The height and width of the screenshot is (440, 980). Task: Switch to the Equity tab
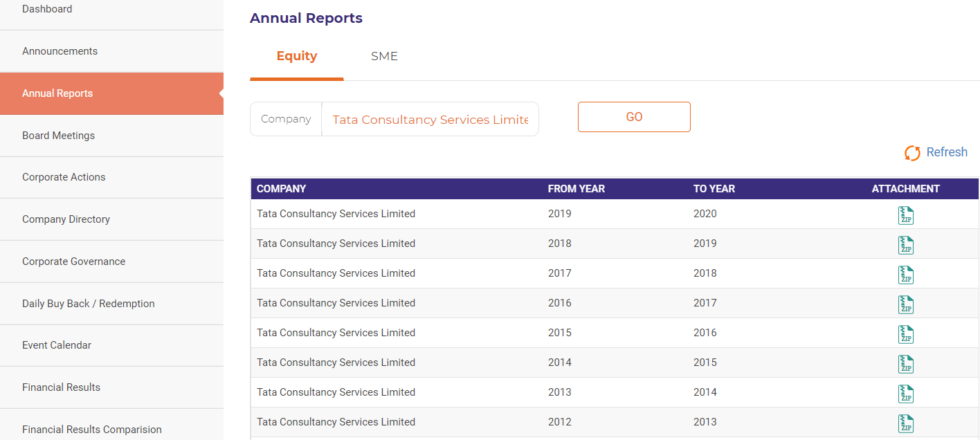tap(297, 57)
